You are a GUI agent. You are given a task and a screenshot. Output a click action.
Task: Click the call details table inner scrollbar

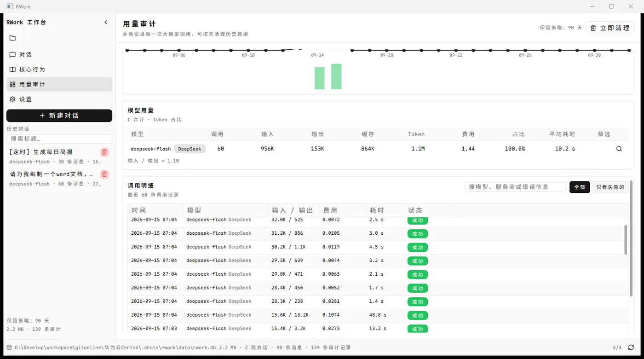[626, 240]
